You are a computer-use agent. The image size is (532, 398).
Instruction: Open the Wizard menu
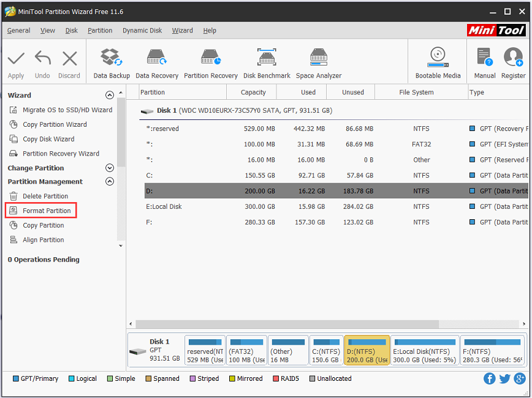(x=182, y=31)
